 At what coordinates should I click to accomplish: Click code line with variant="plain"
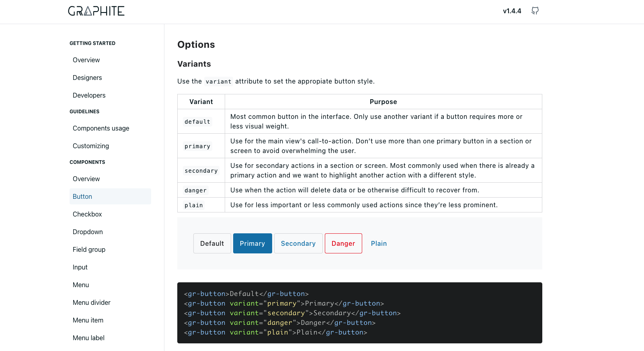tap(275, 332)
